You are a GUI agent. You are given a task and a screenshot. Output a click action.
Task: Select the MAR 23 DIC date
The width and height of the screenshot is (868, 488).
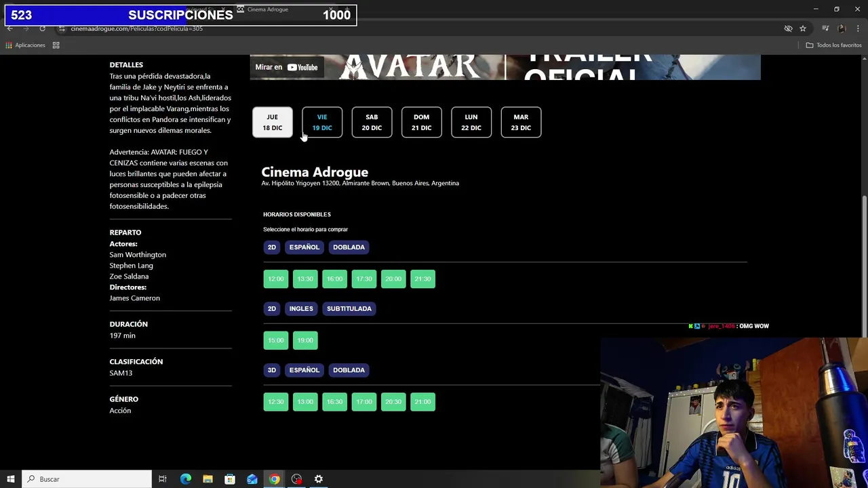point(521,122)
